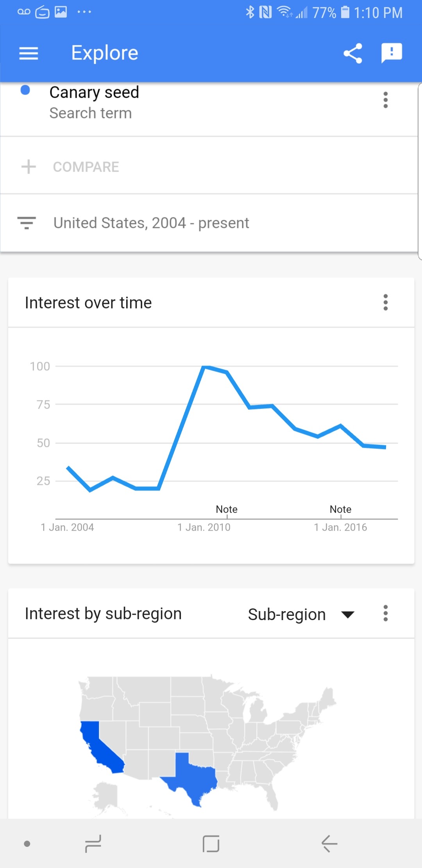Tap the plus icon to add comparison

click(29, 167)
